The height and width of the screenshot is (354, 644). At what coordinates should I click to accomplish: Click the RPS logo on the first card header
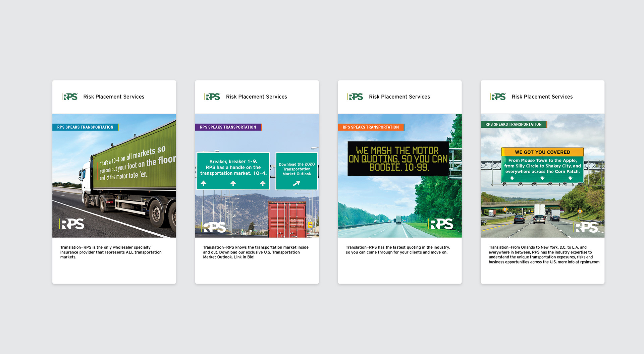[69, 97]
